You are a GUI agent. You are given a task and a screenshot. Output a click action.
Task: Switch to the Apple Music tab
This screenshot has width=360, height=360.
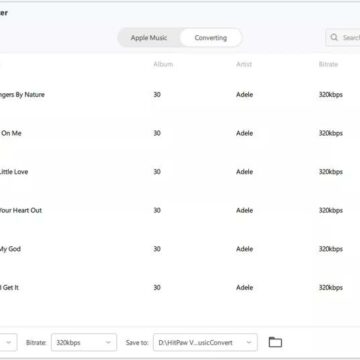coord(149,38)
